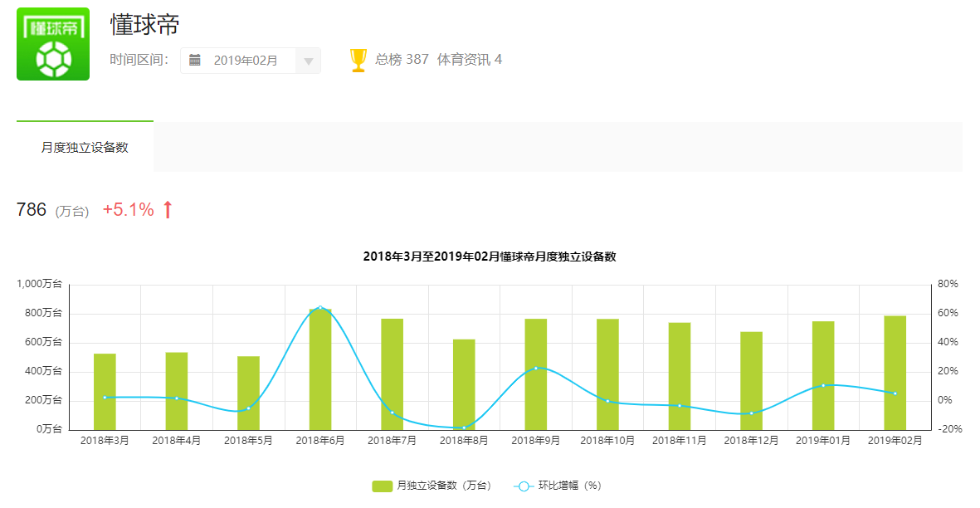Click the gold trophy ranking icon

358,60
